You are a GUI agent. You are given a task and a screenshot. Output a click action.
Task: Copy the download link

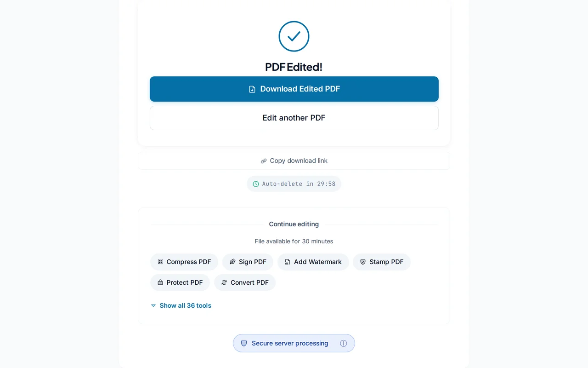click(x=294, y=161)
